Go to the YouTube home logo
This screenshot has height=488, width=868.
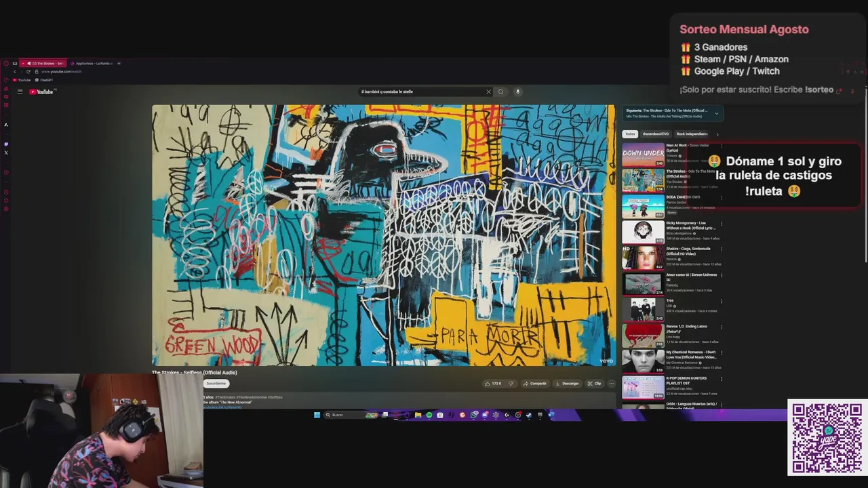[41, 91]
